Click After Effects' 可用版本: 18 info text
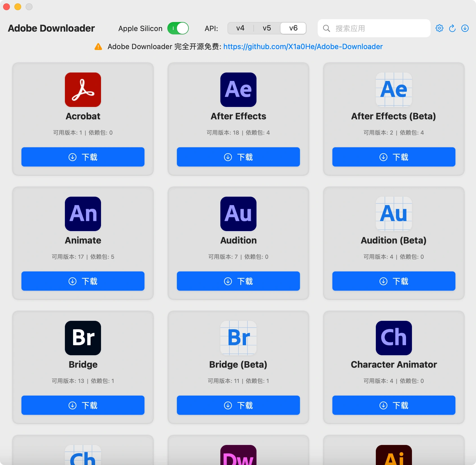This screenshot has height=465, width=476. click(x=223, y=133)
